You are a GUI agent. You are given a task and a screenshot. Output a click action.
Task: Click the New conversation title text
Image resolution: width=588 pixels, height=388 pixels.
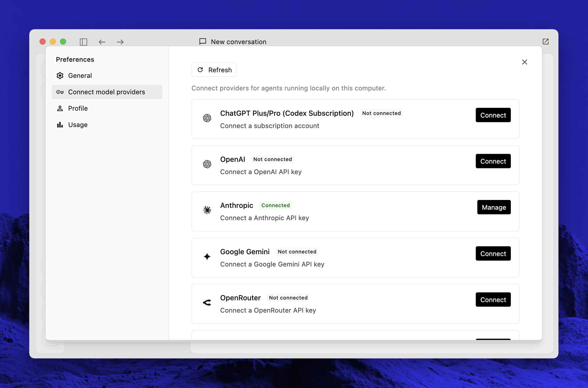coord(239,42)
